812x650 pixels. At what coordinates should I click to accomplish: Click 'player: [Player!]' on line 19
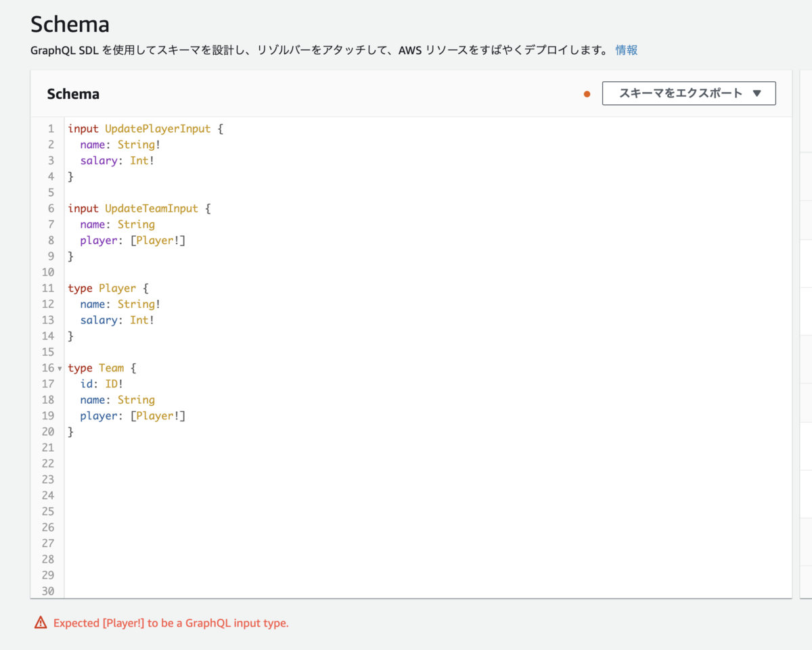point(133,416)
